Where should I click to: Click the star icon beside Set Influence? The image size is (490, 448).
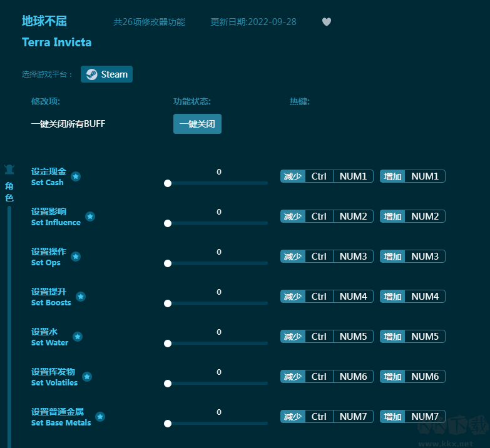coord(90,216)
